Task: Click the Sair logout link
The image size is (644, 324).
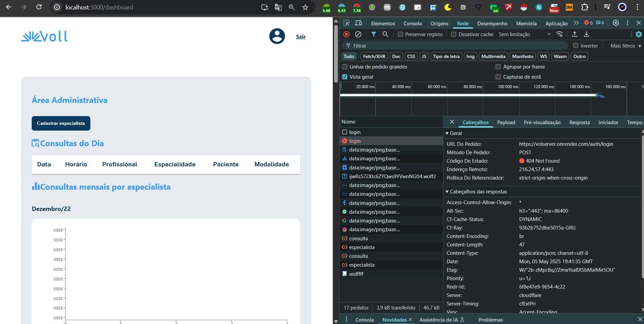Action: coord(301,37)
